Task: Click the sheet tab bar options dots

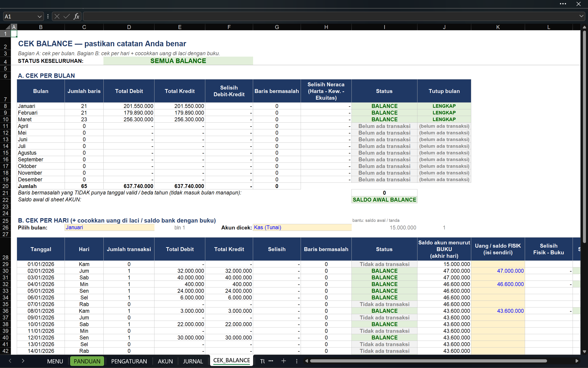Action: coord(297,361)
